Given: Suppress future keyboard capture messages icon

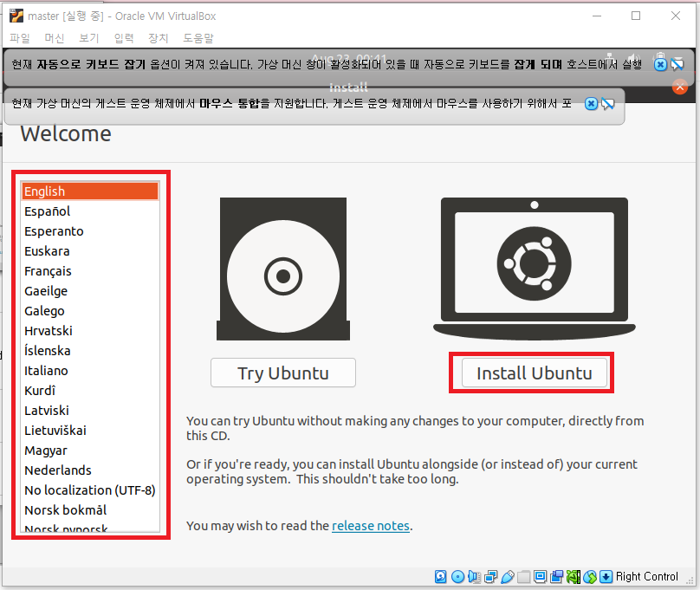Looking at the screenshot, I should (x=677, y=65).
